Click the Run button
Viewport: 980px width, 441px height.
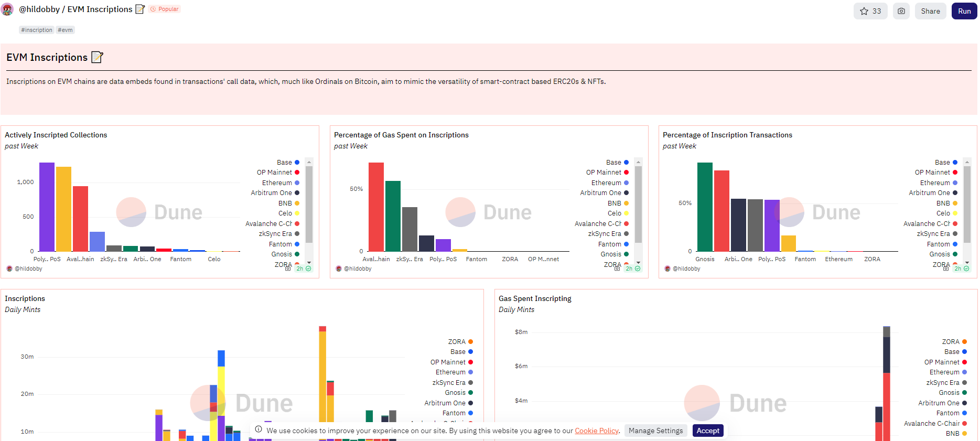[x=964, y=11]
